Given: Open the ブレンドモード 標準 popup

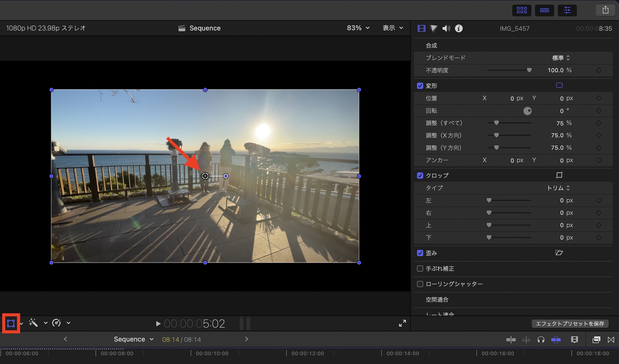Looking at the screenshot, I should tap(561, 58).
